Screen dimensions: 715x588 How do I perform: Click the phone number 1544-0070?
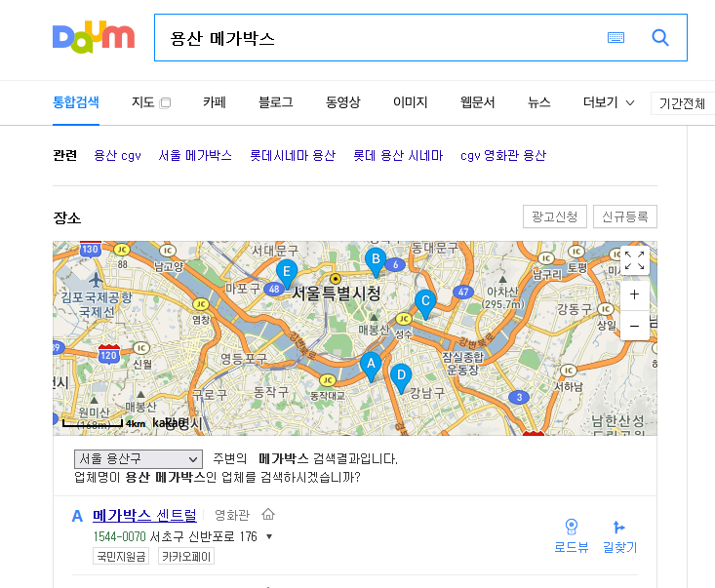pyautogui.click(x=119, y=536)
